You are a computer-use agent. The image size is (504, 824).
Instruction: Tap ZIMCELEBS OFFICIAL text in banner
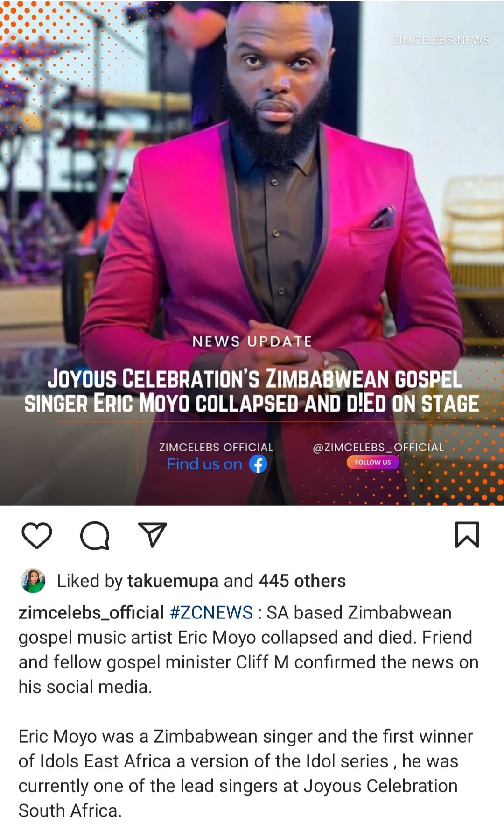pyautogui.click(x=216, y=447)
